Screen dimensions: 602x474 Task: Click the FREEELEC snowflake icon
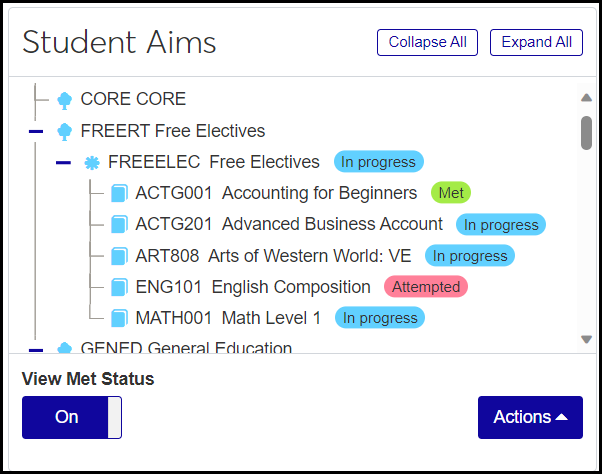92,162
